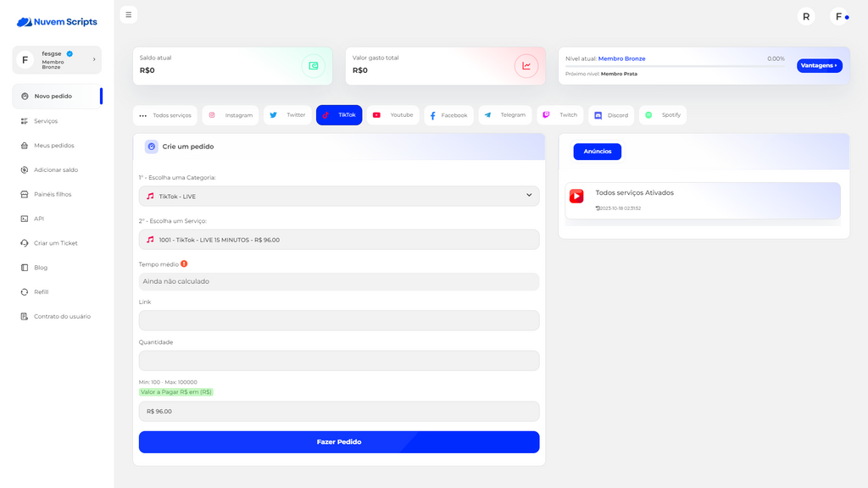
Task: Click the wallet icon in Saldo atual
Action: point(313,66)
